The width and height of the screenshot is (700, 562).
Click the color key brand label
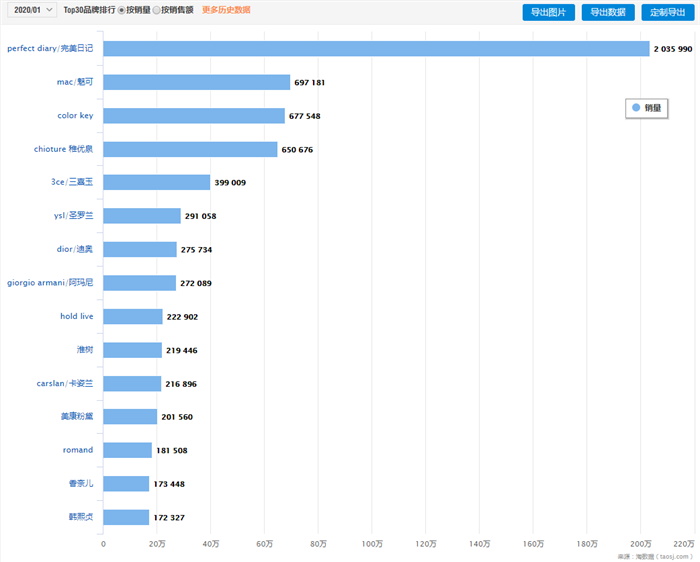click(x=75, y=115)
